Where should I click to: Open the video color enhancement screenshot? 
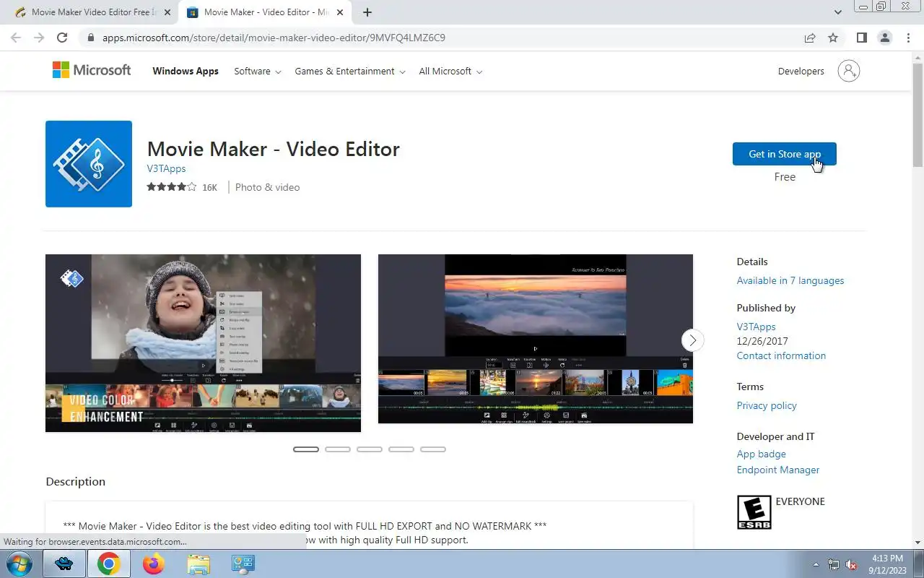(203, 343)
